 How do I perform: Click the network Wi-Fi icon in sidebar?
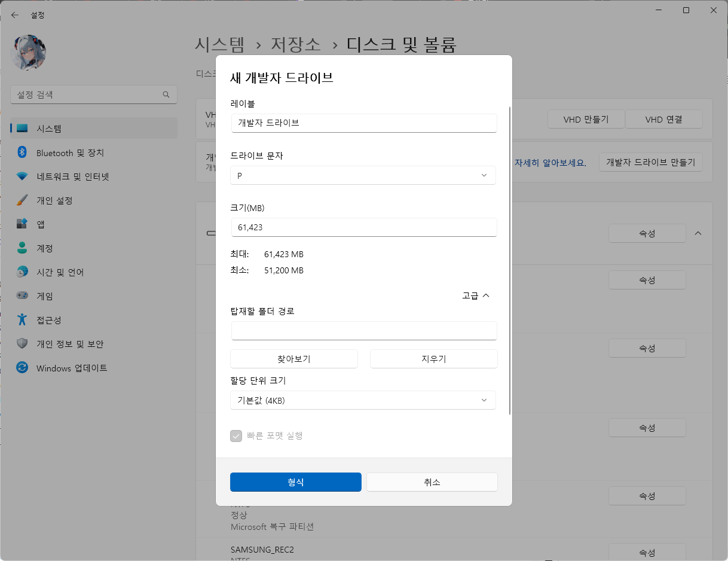22,176
